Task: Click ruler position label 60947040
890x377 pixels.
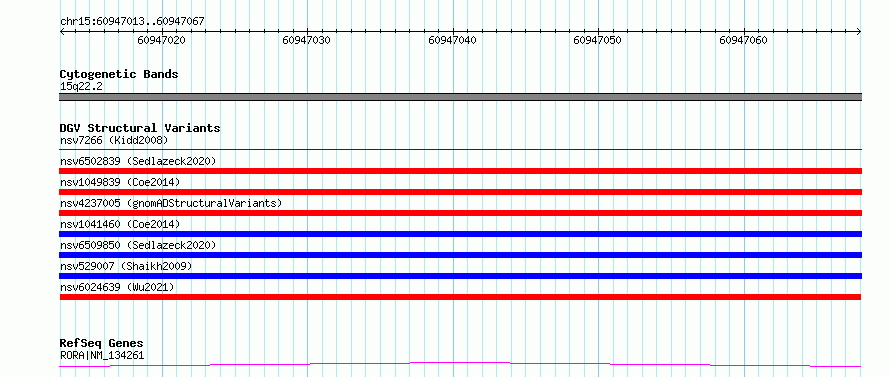Action: 452,40
